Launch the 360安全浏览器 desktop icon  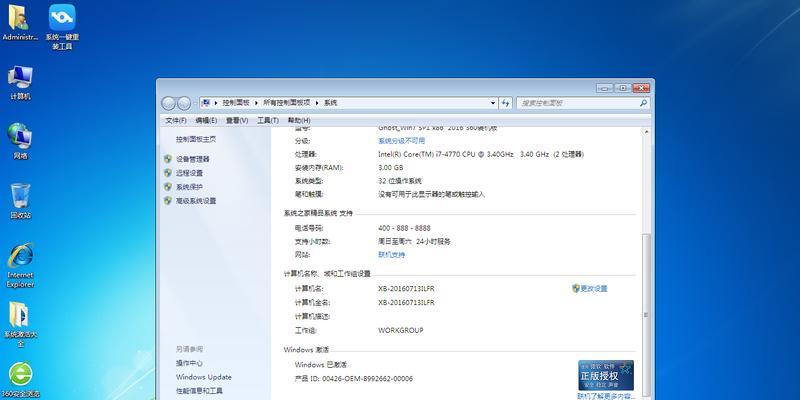pos(20,380)
